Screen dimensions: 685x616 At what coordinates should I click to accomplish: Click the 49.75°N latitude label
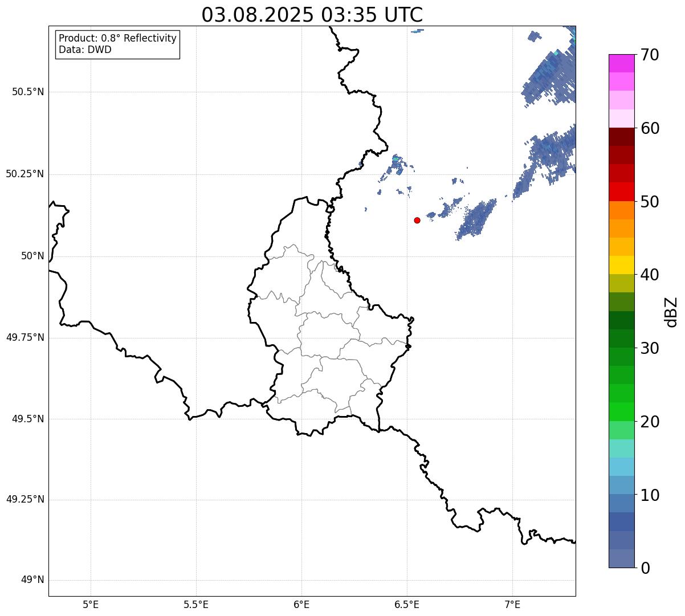25,337
